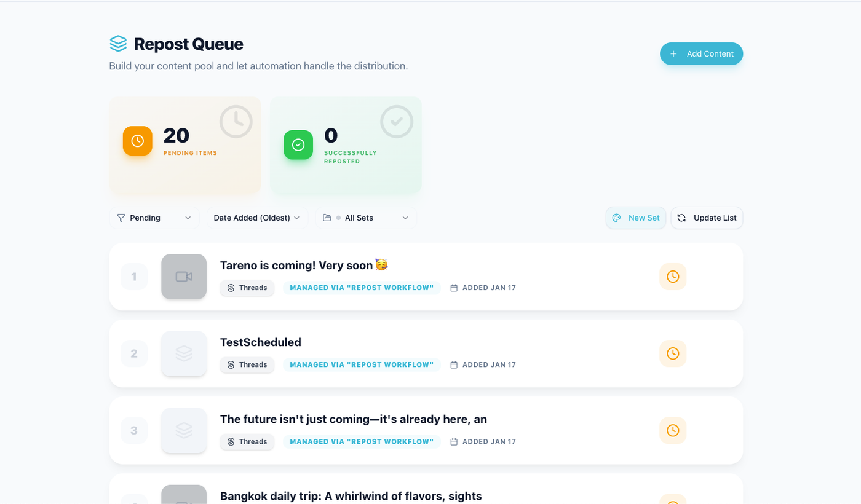Click the calendar icon on The future isn't just coming row
The image size is (861, 504).
[x=454, y=441]
